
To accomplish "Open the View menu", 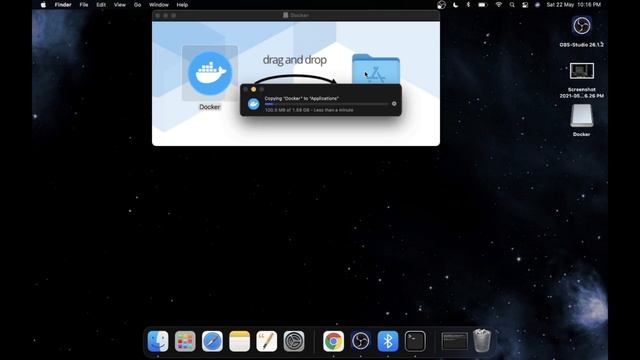I will (x=120, y=5).
